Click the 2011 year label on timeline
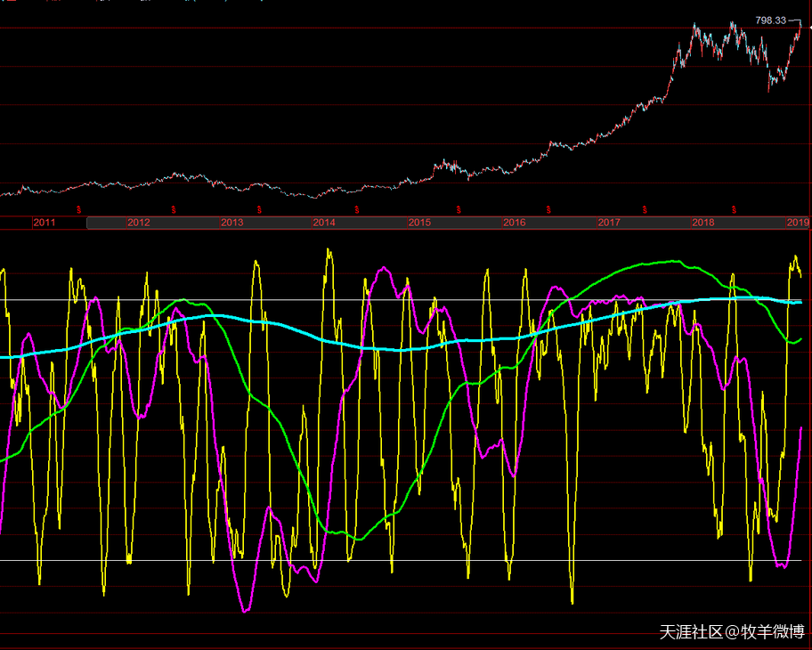812x650 pixels. coord(45,223)
